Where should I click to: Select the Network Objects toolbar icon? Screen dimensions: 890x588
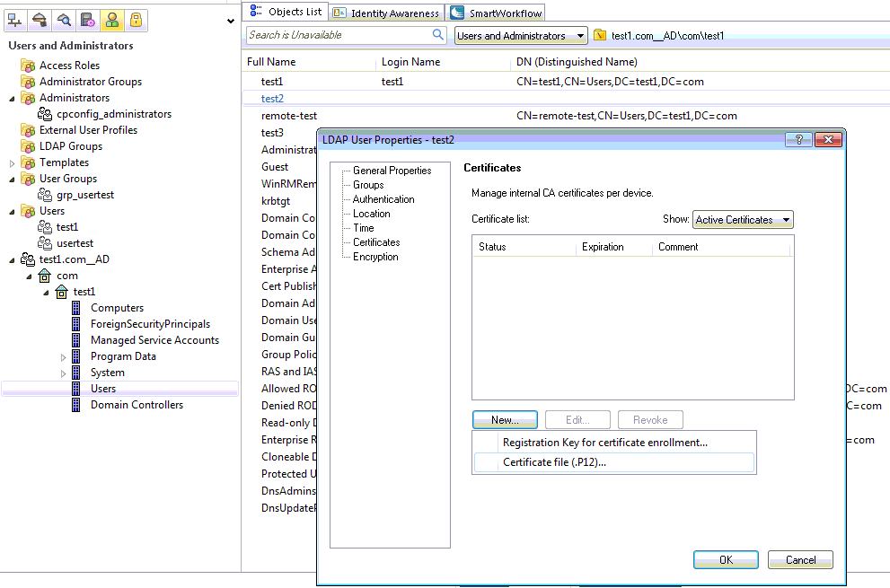tap(14, 21)
